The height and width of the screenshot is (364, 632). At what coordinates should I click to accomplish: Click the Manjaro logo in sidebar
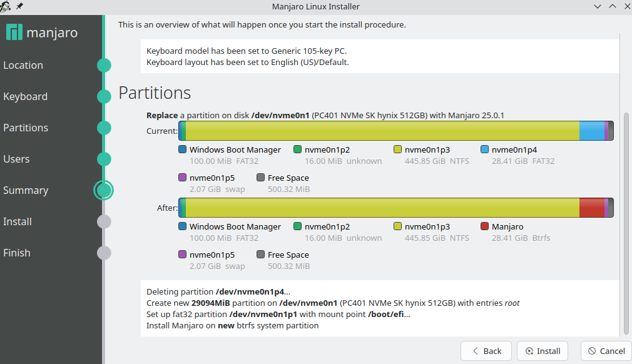pos(14,33)
